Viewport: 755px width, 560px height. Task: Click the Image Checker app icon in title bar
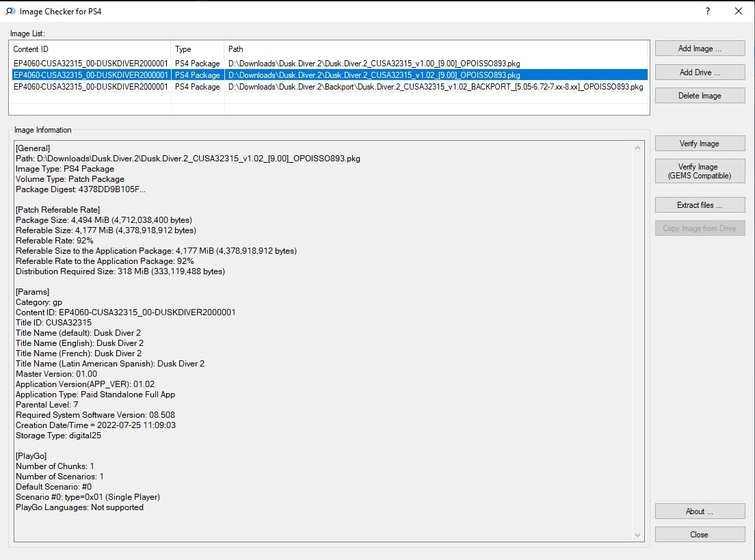pos(10,11)
